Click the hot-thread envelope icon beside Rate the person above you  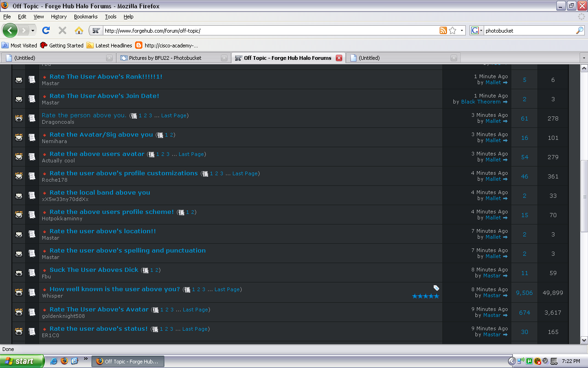19,118
